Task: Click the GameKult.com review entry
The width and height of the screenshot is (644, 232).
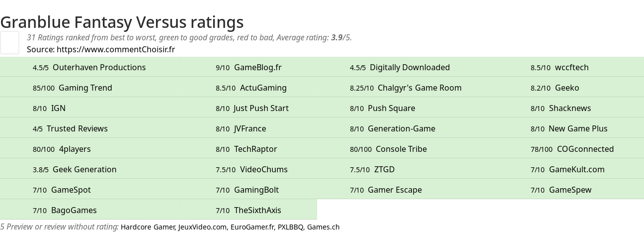Action: pos(576,169)
